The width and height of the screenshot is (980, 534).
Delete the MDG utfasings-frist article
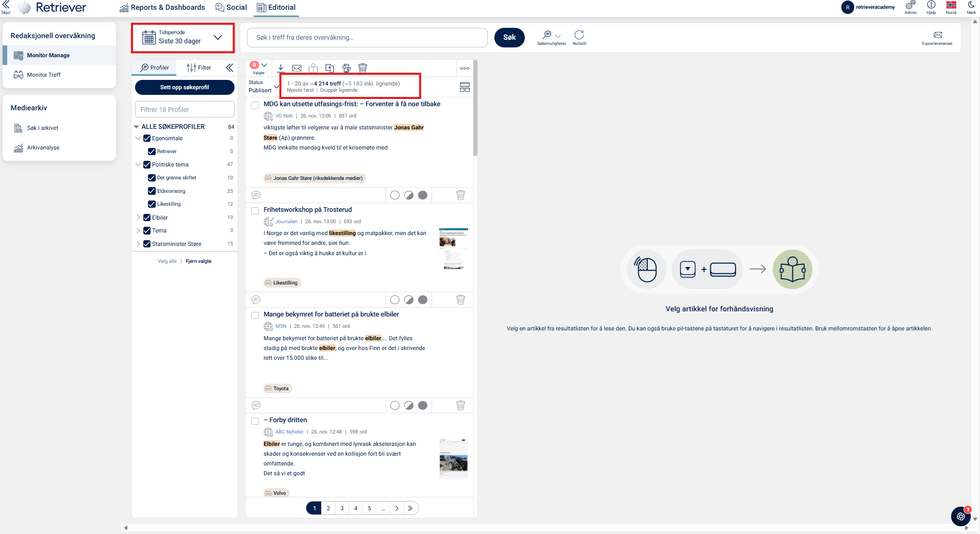(x=461, y=195)
